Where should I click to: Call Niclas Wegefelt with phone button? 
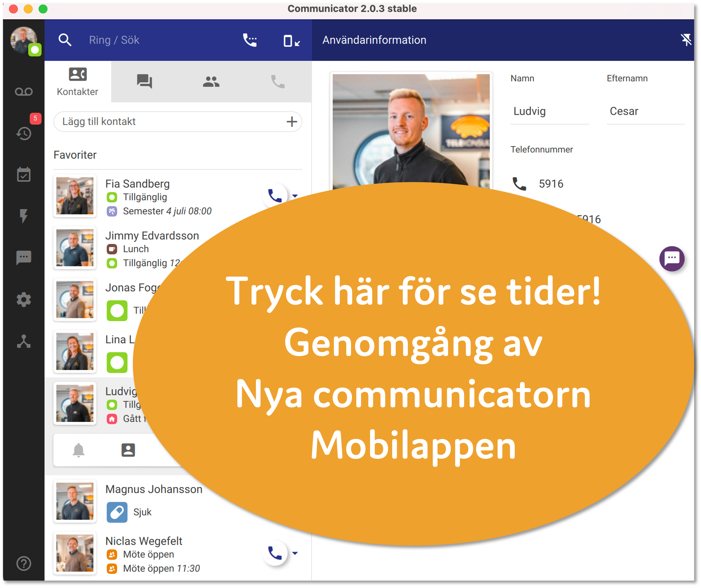[275, 553]
